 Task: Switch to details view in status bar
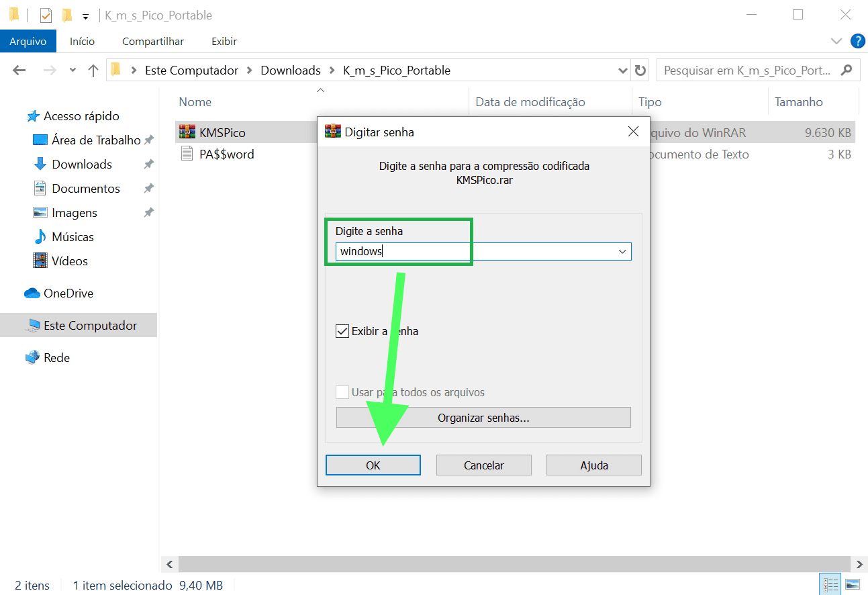tap(830, 584)
